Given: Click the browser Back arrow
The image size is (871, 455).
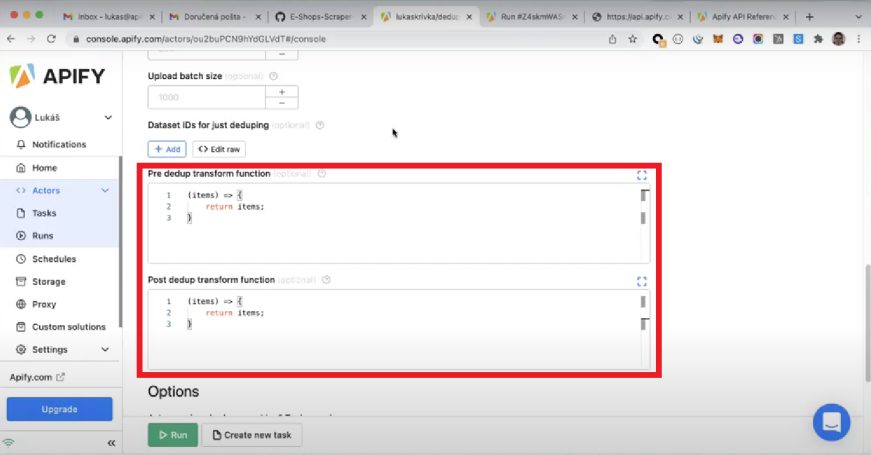Looking at the screenshot, I should (x=11, y=39).
